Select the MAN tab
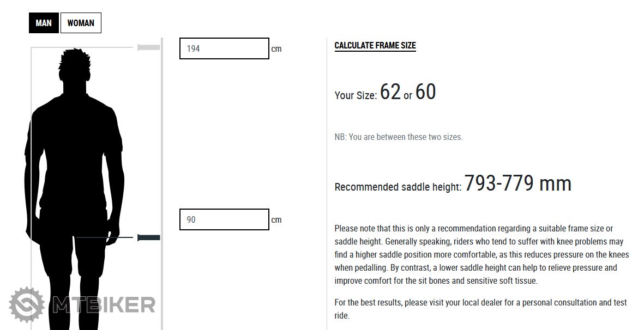 44,23
